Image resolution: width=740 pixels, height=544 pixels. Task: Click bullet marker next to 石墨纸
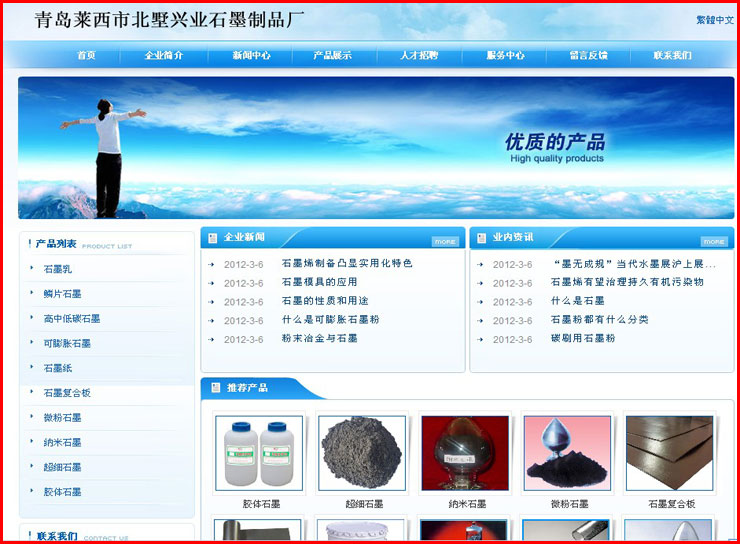coord(32,367)
